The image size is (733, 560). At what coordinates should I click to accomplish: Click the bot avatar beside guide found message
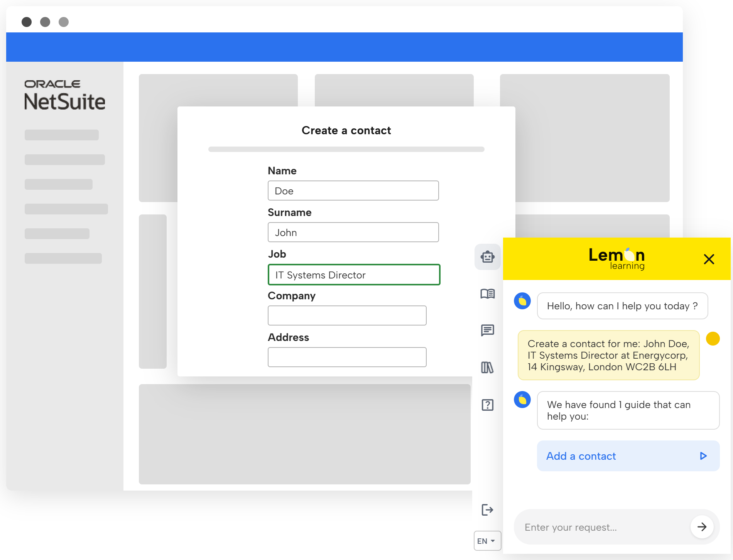522,400
